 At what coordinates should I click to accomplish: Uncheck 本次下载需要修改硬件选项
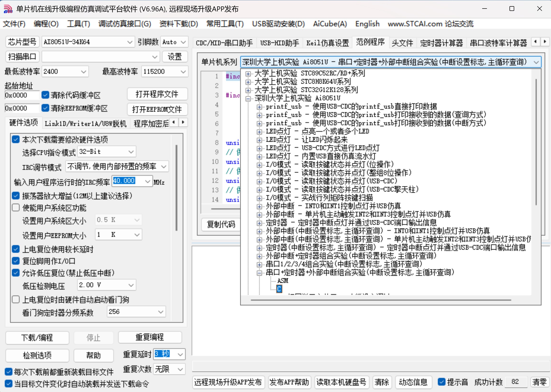coord(16,139)
